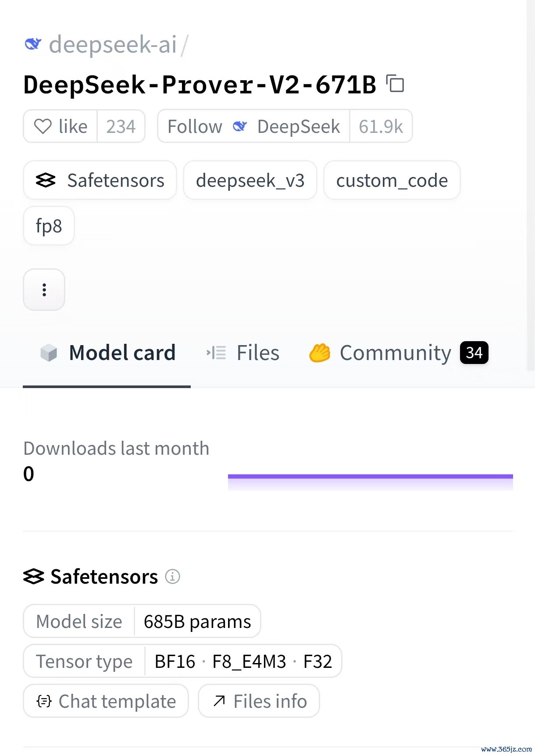Follow the DeepSeek organization

coord(253,126)
